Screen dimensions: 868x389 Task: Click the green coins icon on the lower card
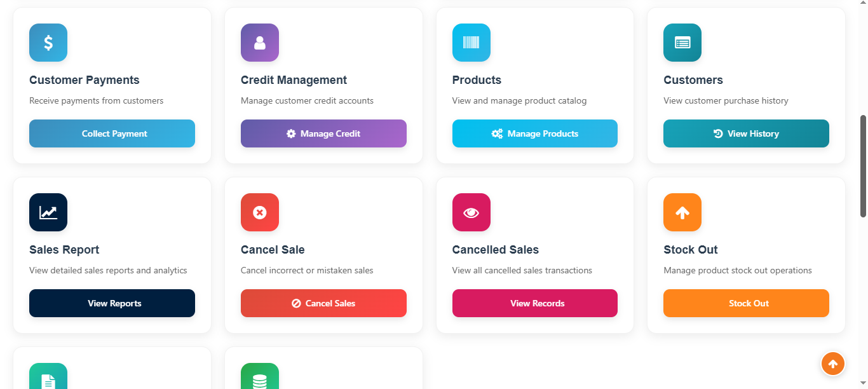pyautogui.click(x=259, y=378)
